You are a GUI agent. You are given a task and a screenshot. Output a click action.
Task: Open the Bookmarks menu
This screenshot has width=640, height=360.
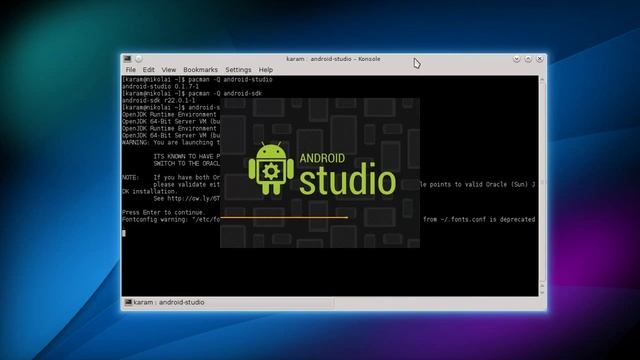point(200,70)
